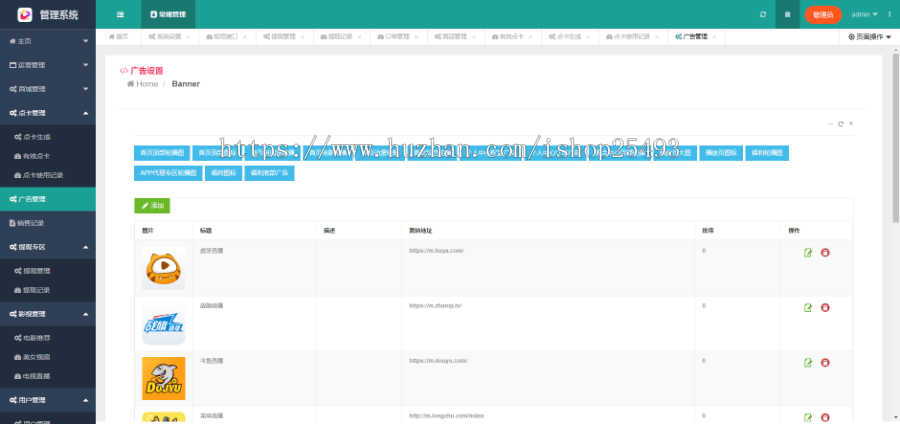Click the Douyu banner thumbnail image
This screenshot has height=424, width=900.
[163, 378]
